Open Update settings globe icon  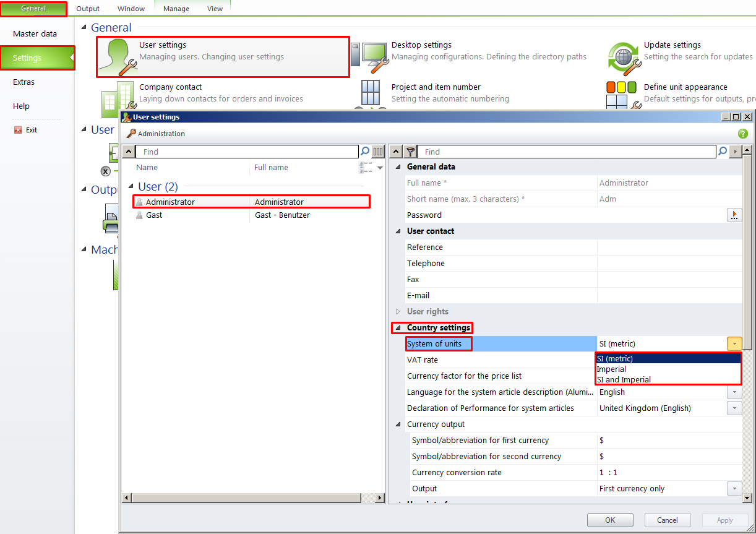point(622,57)
